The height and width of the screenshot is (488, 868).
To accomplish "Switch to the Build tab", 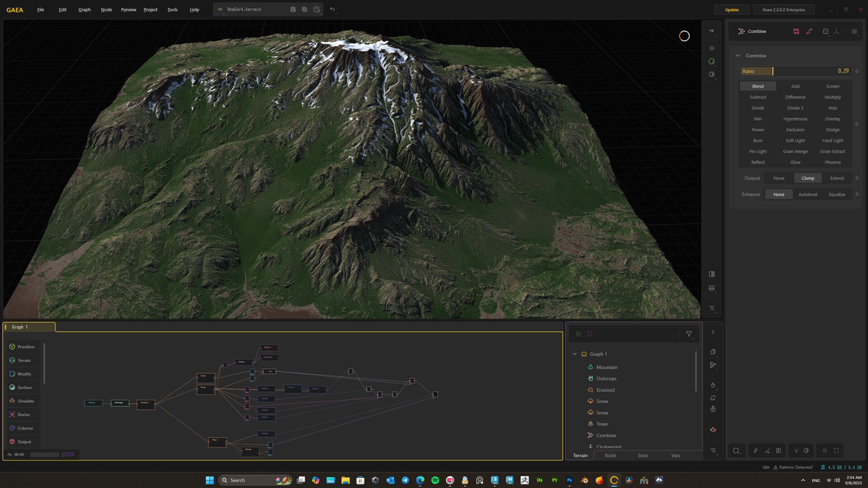I will 610,455.
